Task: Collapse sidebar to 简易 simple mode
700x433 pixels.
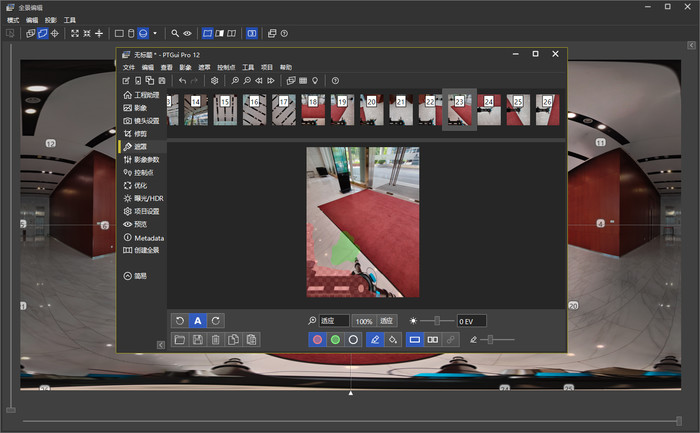Action: 135,276
